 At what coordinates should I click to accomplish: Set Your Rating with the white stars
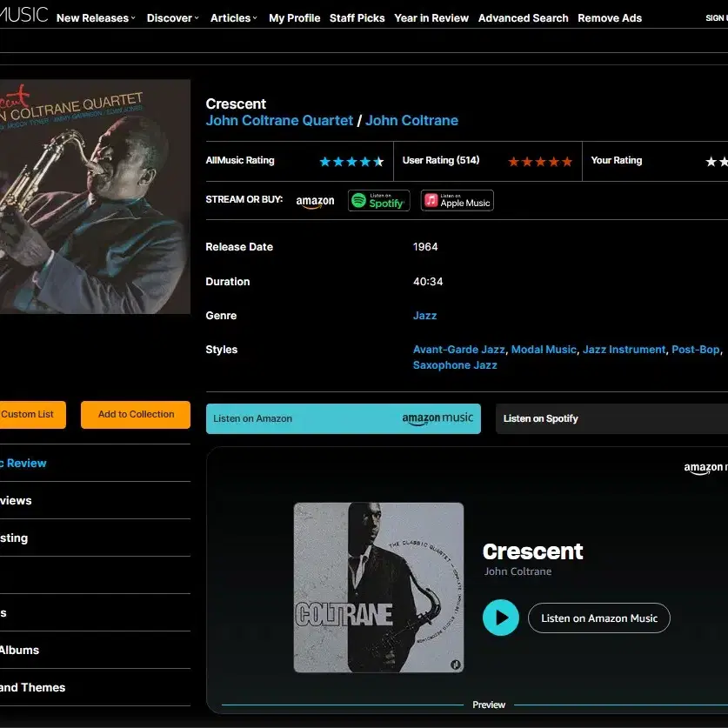coord(717,162)
